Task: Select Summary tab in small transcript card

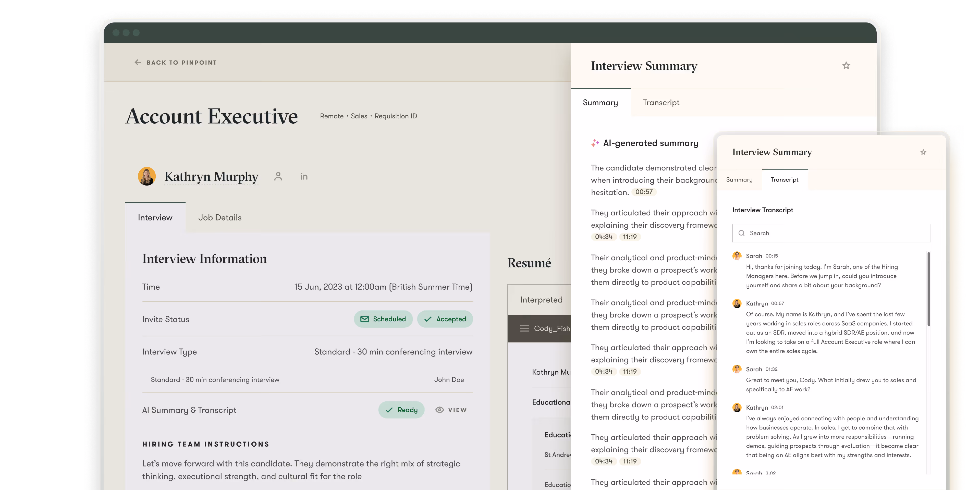Action: pos(739,180)
